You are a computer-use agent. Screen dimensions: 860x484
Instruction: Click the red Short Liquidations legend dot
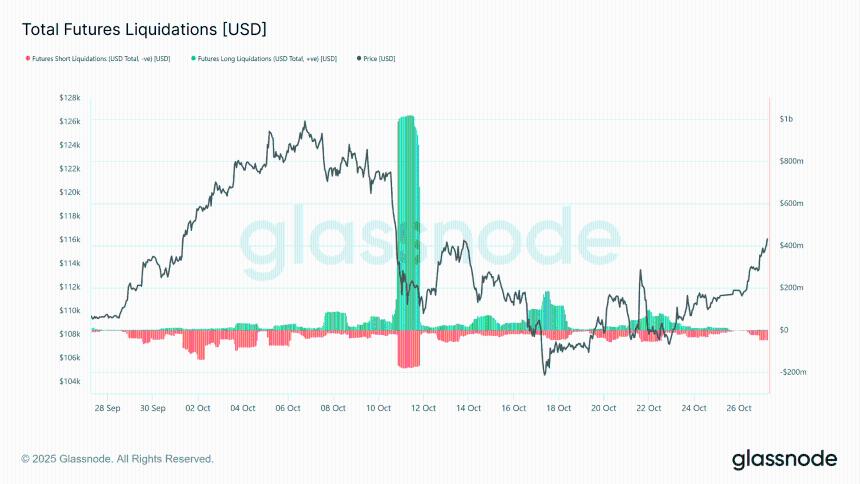click(x=26, y=58)
